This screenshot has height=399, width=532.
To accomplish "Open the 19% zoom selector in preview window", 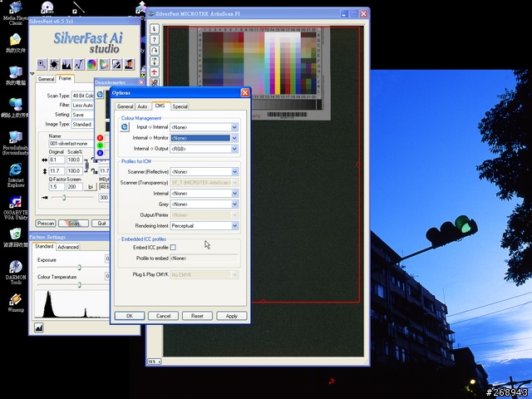I will pos(154,362).
